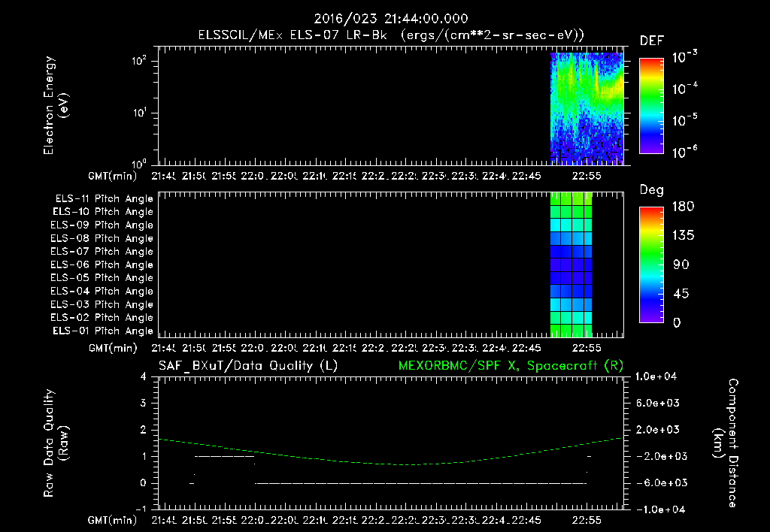Screen dimensions: 770x532
Task: Click the 1.0e+04 distance tick label
Action: coord(656,376)
